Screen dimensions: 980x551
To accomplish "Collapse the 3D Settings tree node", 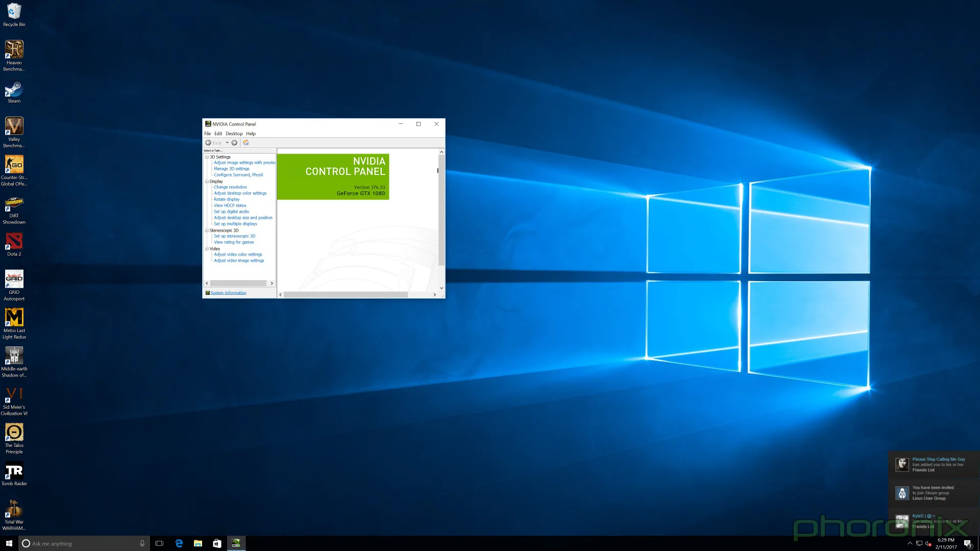I will click(207, 157).
